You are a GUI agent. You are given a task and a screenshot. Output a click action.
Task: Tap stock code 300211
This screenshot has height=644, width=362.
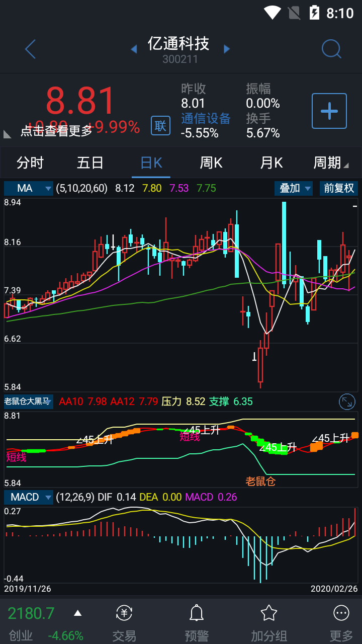(x=180, y=59)
